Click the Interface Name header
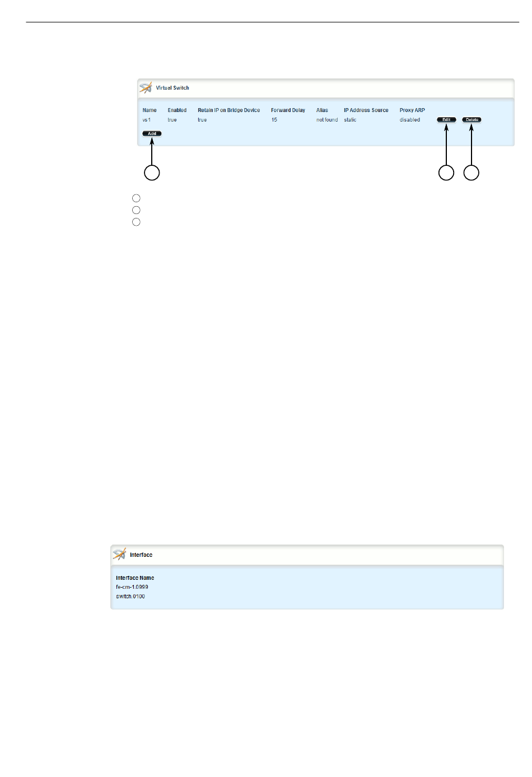 pos(135,578)
